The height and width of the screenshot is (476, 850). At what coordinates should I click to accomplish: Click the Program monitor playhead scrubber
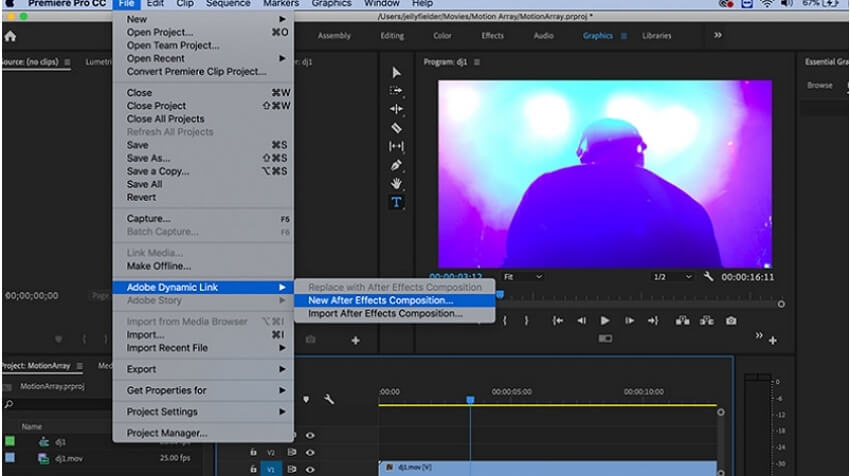coord(500,294)
